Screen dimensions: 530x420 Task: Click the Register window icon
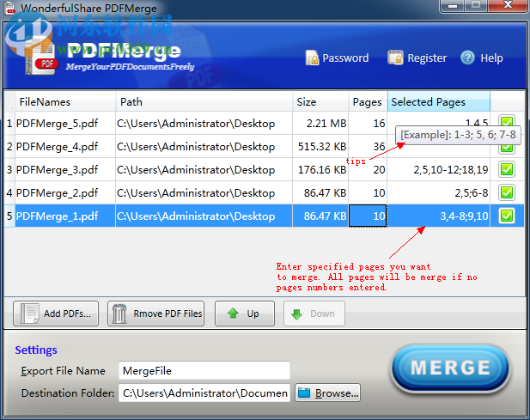coord(395,58)
